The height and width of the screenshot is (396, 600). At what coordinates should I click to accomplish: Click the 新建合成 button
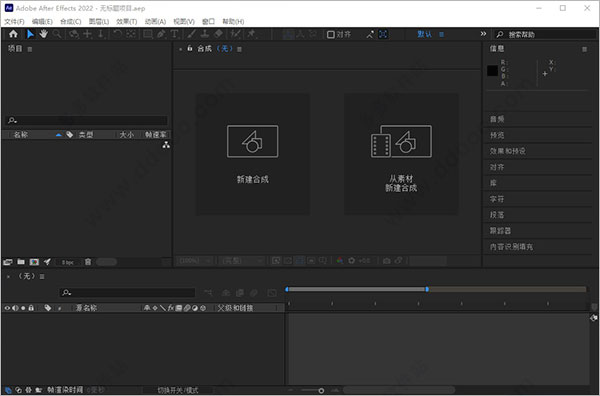click(x=253, y=154)
